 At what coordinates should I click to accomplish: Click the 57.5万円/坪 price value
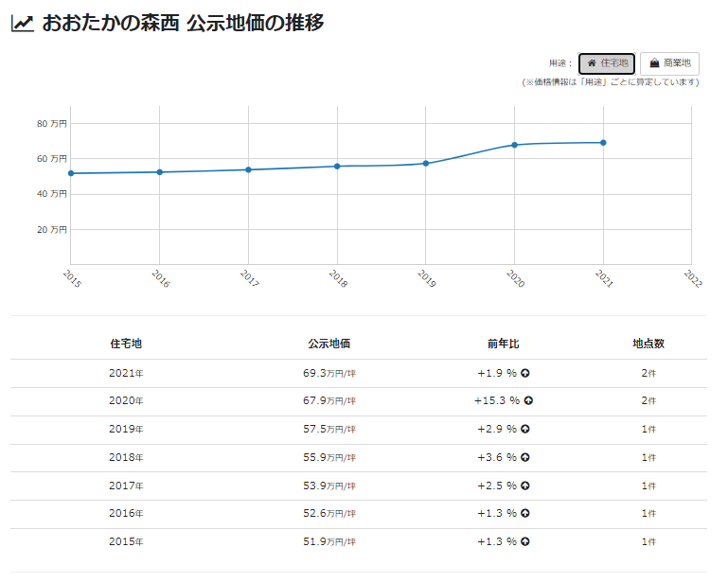click(x=329, y=429)
